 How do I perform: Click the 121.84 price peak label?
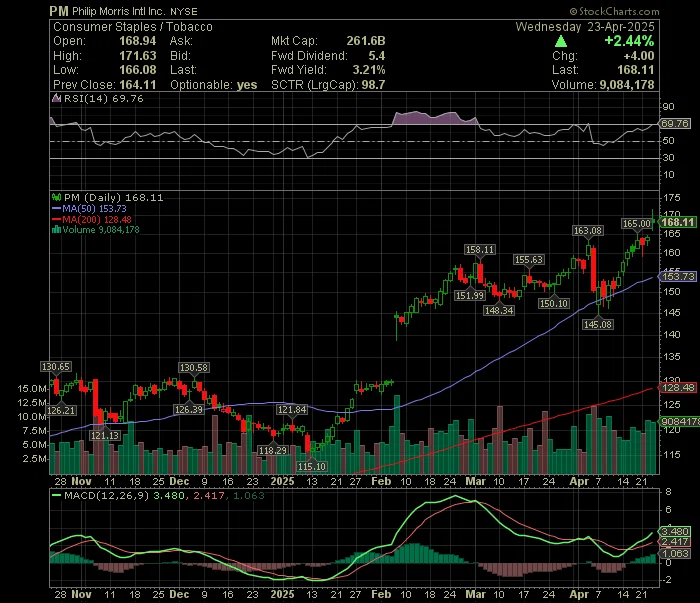click(292, 409)
